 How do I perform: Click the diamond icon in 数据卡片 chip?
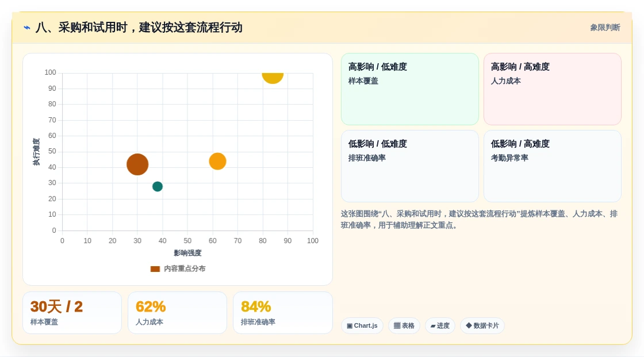click(469, 325)
